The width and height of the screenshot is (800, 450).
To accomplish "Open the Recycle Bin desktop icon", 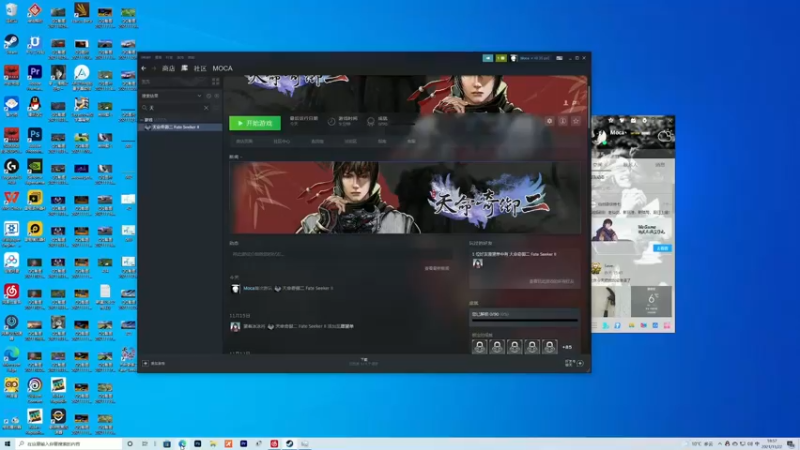I will pyautogui.click(x=11, y=12).
